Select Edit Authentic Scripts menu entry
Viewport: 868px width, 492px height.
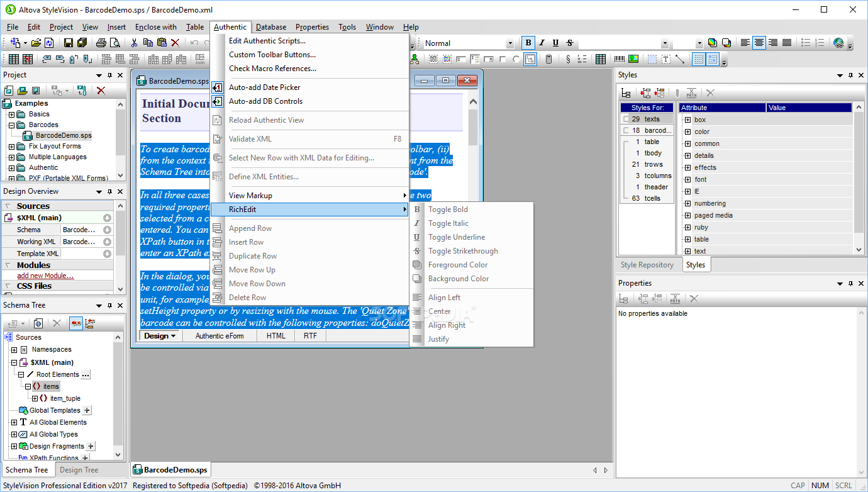[x=267, y=41]
